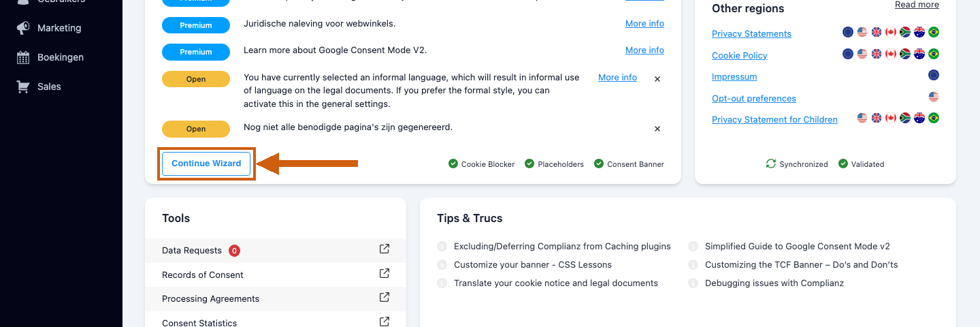Click EU flag next to Impressum
This screenshot has width=980, height=327.
click(934, 75)
